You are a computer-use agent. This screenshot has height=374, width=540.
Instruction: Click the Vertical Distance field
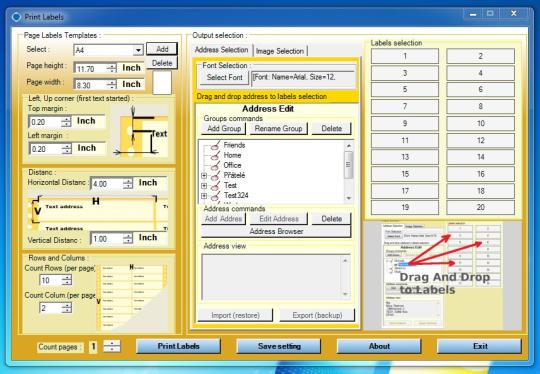[x=107, y=239]
